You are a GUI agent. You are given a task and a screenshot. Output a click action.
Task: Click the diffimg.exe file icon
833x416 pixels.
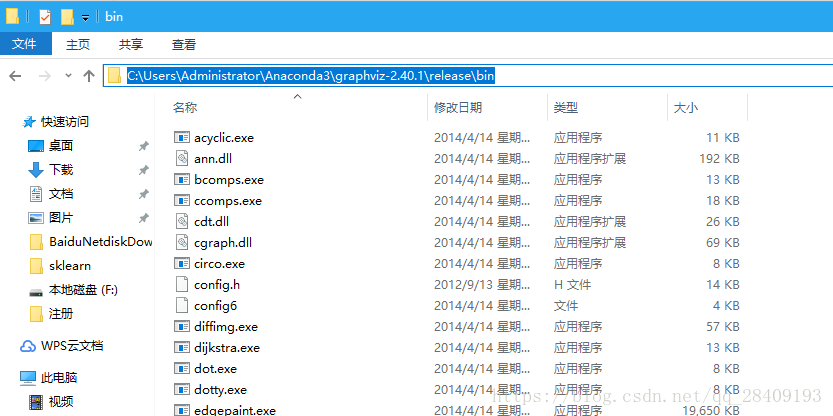click(182, 326)
